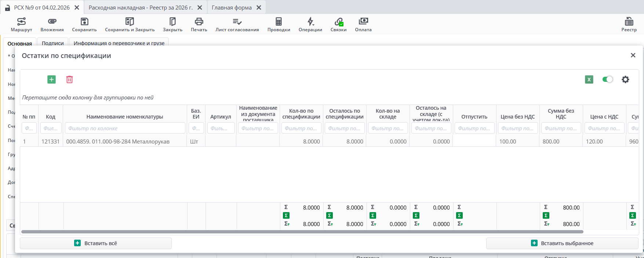Screen dimensions: 644x258
Task: Toggle the sum icon under Сумма без НДС
Action: tap(546, 215)
